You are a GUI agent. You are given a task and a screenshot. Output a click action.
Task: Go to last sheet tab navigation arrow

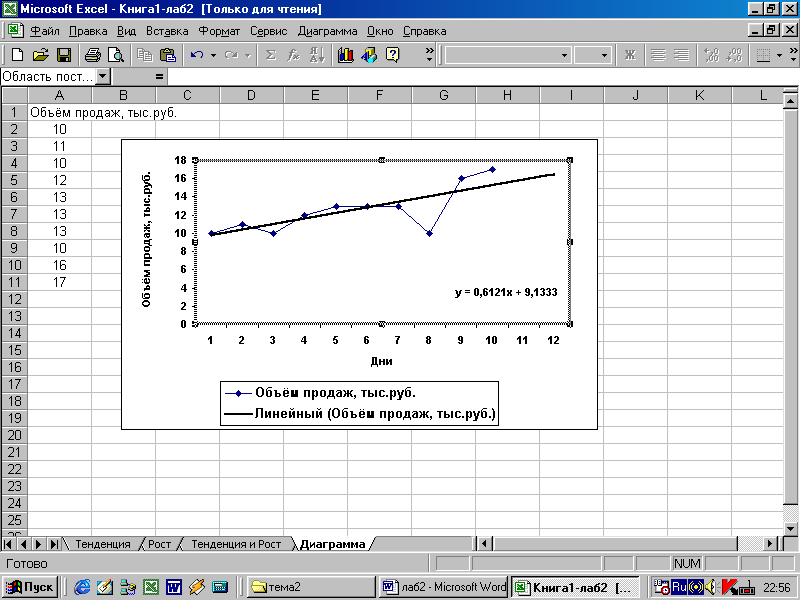click(54, 544)
